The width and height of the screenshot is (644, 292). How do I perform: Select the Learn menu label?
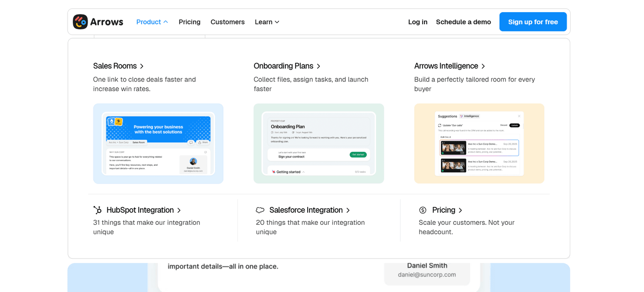(263, 22)
